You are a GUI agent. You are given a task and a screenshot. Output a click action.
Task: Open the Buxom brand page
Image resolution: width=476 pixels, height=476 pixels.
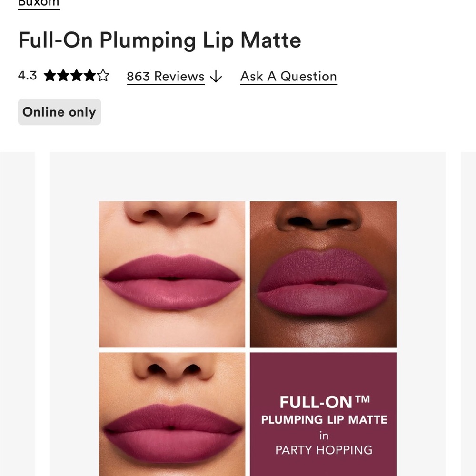38,3
